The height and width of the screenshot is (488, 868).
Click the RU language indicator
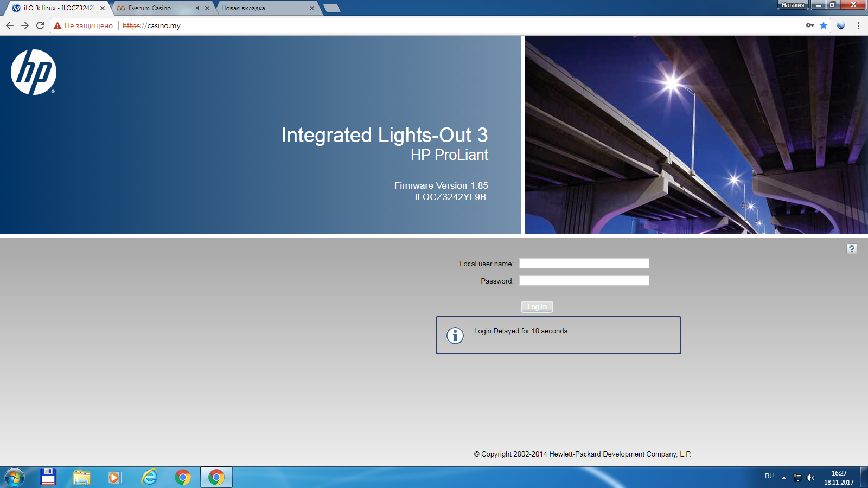769,476
